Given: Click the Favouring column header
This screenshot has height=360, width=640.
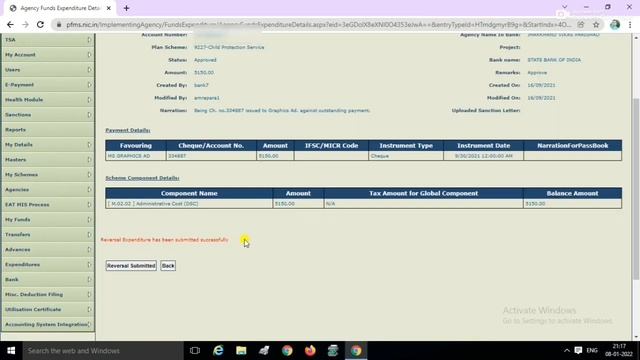Looking at the screenshot, I should (136, 145).
